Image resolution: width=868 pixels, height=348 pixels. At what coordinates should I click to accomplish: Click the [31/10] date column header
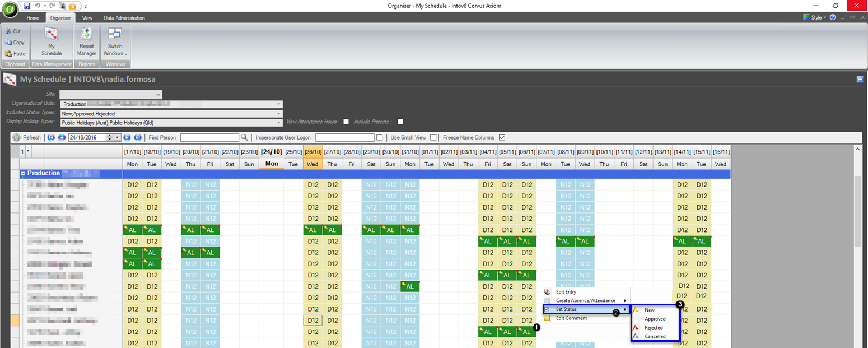click(410, 152)
